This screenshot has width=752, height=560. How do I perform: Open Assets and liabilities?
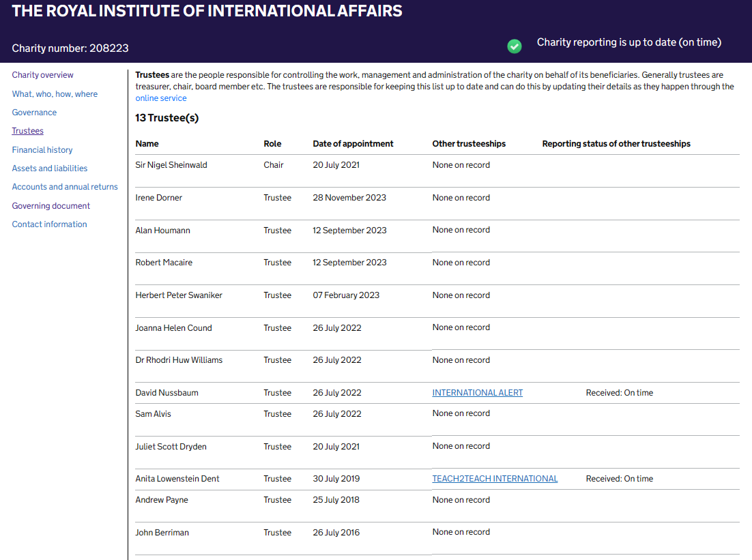point(50,168)
